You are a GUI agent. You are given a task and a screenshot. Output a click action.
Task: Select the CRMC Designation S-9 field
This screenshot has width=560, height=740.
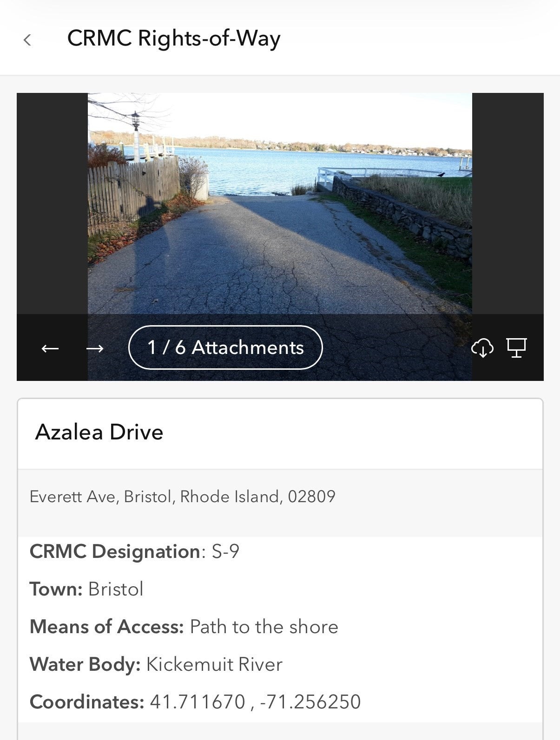click(134, 551)
